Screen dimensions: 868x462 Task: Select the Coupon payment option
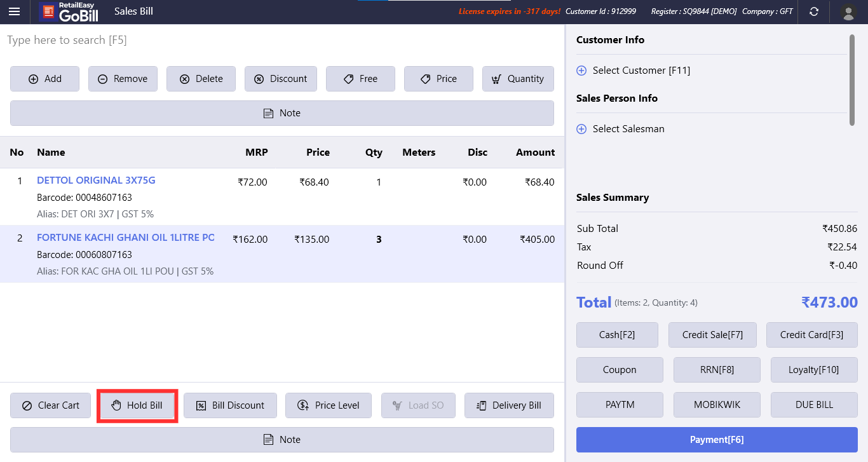(x=620, y=370)
